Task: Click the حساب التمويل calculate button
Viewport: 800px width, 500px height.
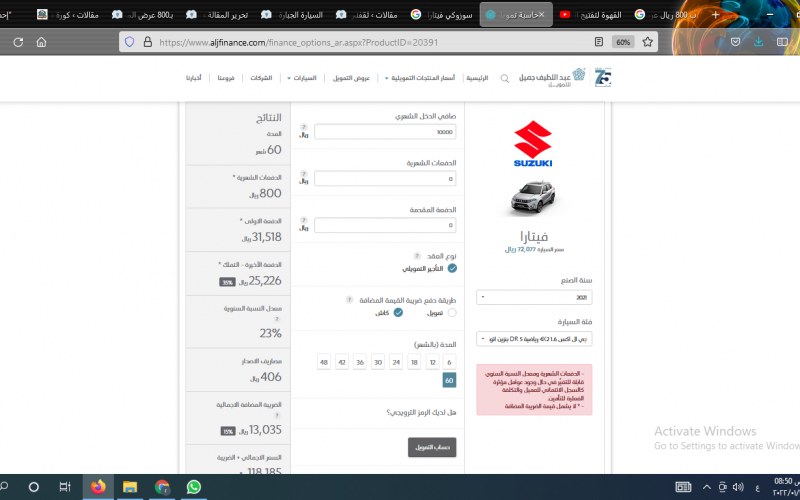Action: click(x=432, y=447)
